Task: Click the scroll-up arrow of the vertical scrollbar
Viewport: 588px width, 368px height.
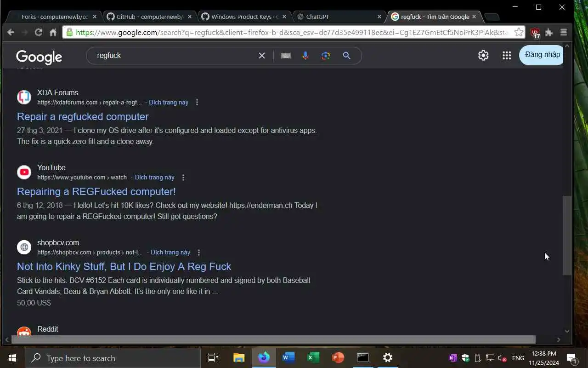Action: click(x=567, y=46)
